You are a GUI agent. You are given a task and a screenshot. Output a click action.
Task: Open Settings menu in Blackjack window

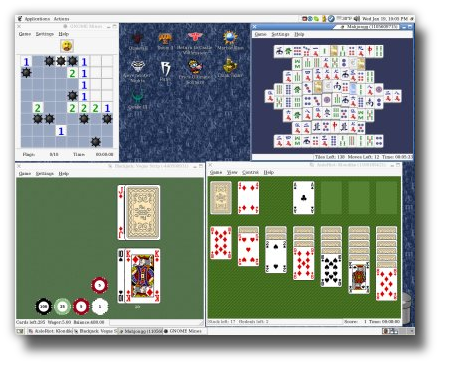(45, 174)
